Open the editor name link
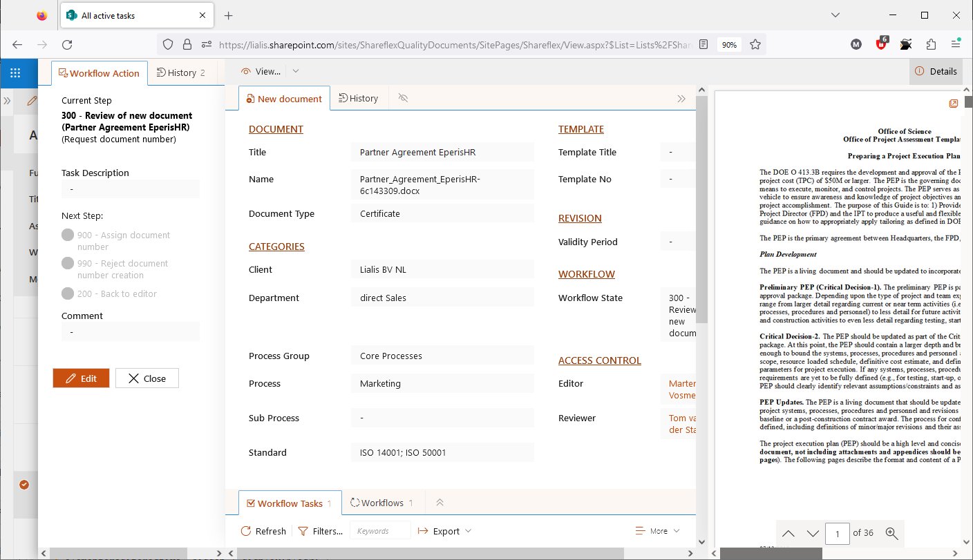The width and height of the screenshot is (973, 560). pyautogui.click(x=682, y=389)
